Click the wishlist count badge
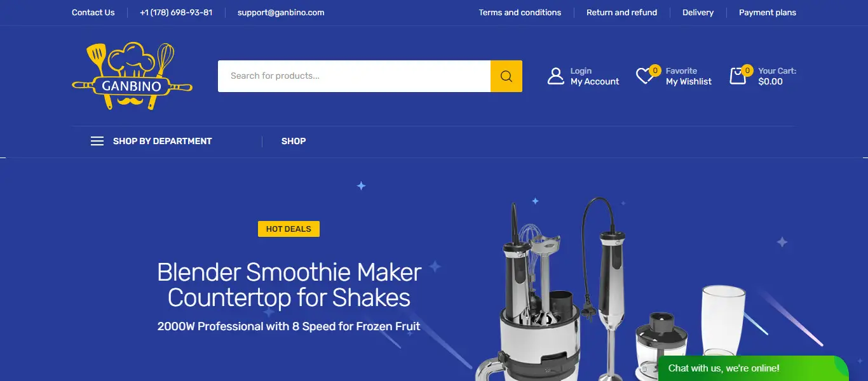The width and height of the screenshot is (868, 381). tap(655, 70)
